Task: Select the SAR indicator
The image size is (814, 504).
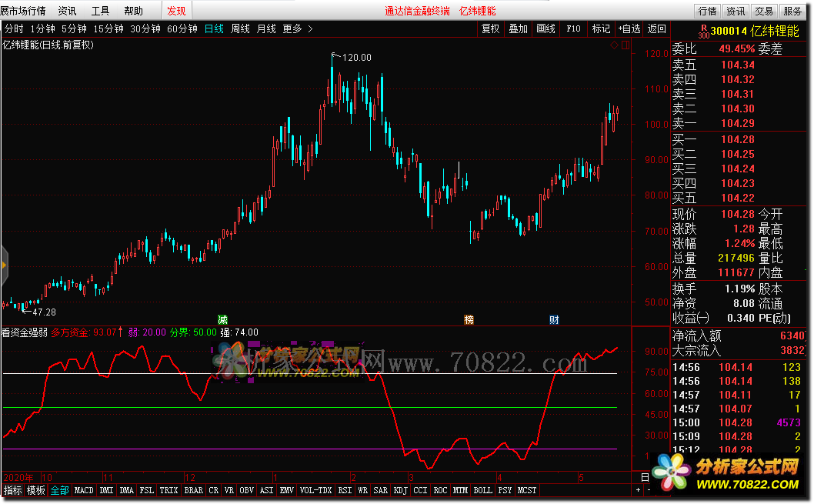Action: [381, 490]
